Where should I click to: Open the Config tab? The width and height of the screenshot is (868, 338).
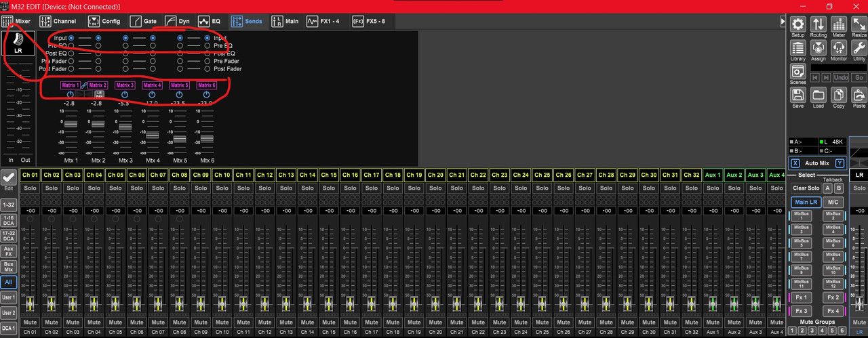tap(104, 22)
